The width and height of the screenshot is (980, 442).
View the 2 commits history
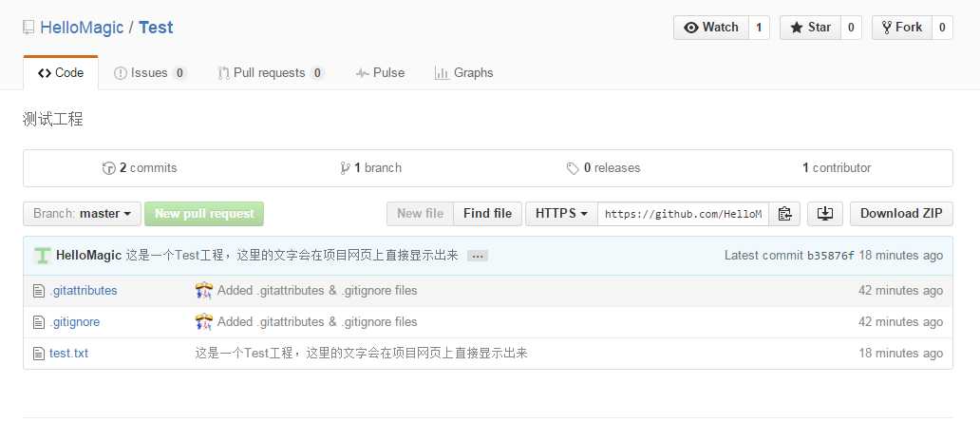140,168
